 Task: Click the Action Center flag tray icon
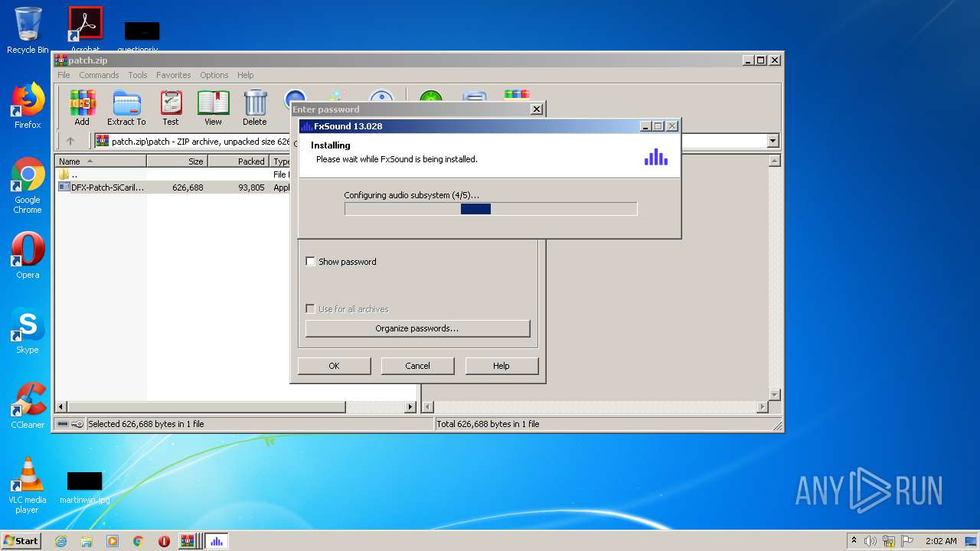(907, 541)
